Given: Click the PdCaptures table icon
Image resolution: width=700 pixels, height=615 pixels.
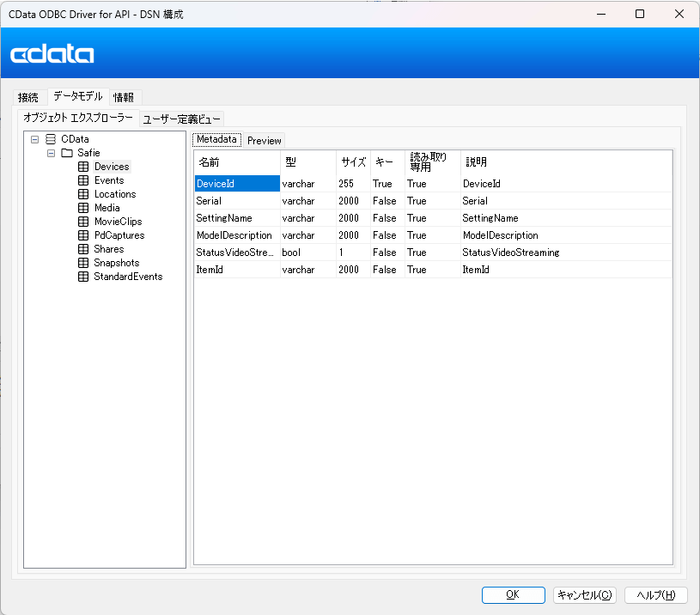Looking at the screenshot, I should (x=83, y=235).
